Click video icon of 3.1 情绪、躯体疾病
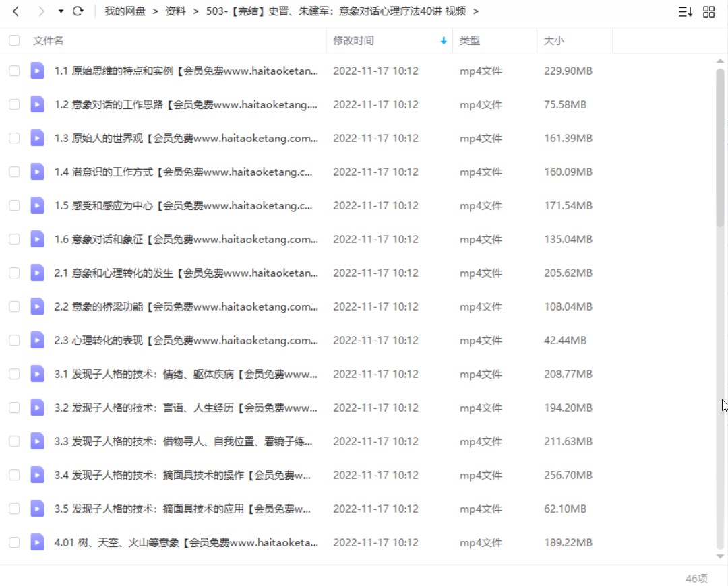Image resolution: width=728 pixels, height=586 pixels. pyautogui.click(x=38, y=374)
